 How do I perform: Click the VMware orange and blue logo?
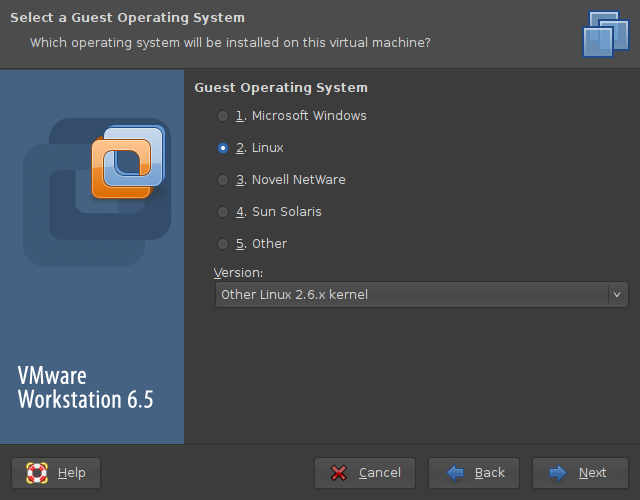tap(129, 162)
